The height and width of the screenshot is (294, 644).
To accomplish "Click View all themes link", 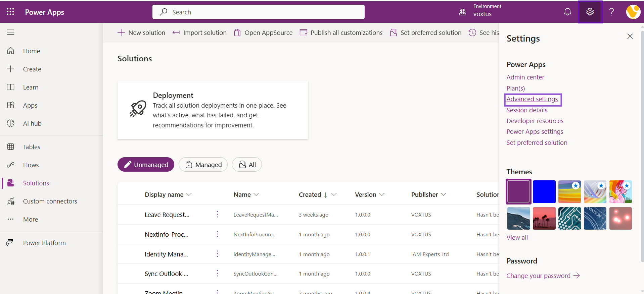I will (x=517, y=237).
